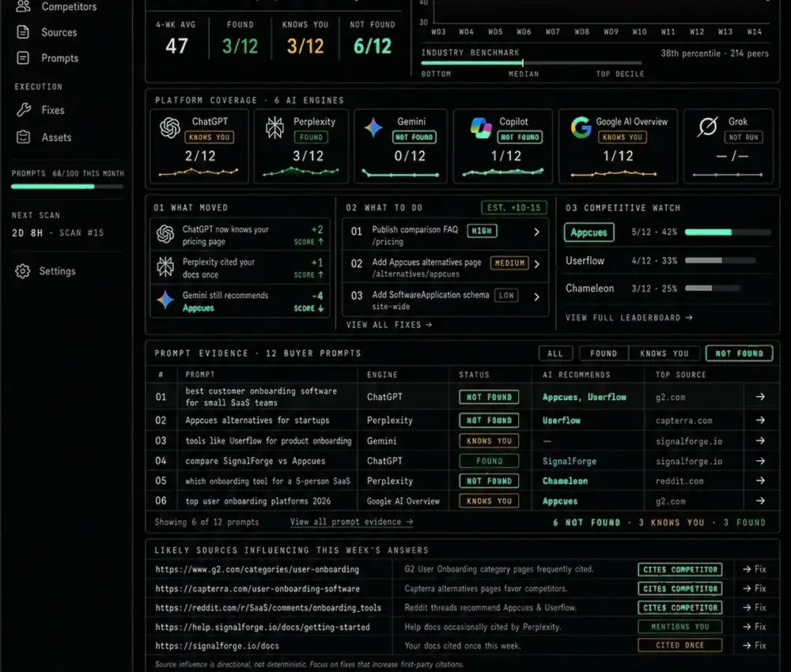Click View all prompt evidence link
This screenshot has height=672, width=791.
(x=352, y=523)
